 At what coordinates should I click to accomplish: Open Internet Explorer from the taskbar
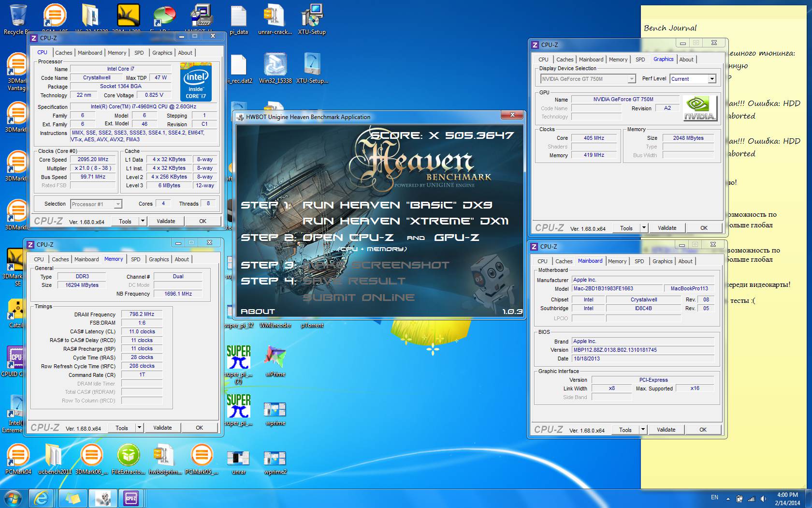pyautogui.click(x=42, y=498)
